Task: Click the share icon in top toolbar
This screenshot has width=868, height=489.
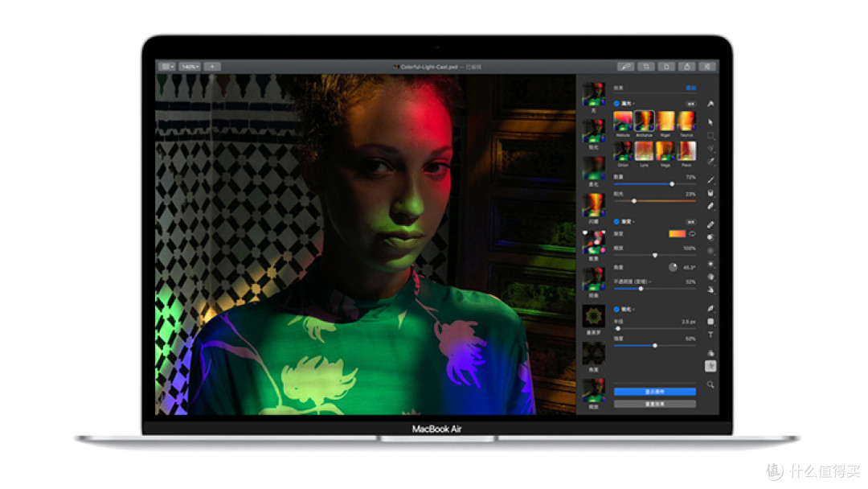Action: (x=687, y=67)
